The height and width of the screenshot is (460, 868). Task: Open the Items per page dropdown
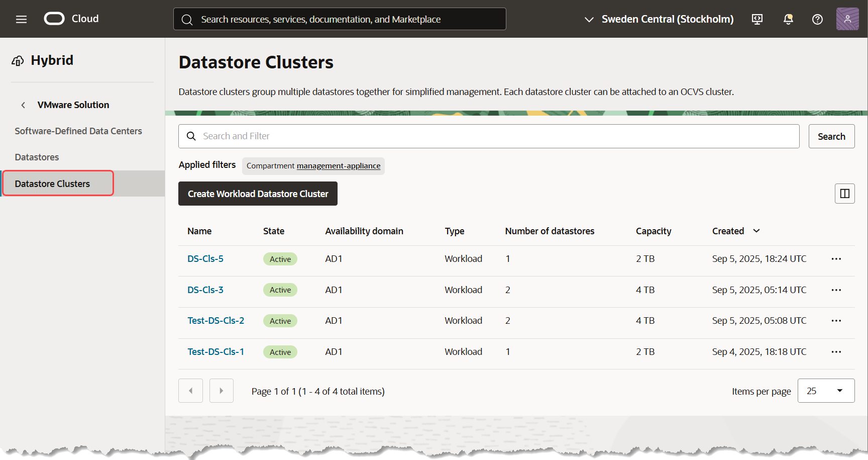pyautogui.click(x=826, y=391)
